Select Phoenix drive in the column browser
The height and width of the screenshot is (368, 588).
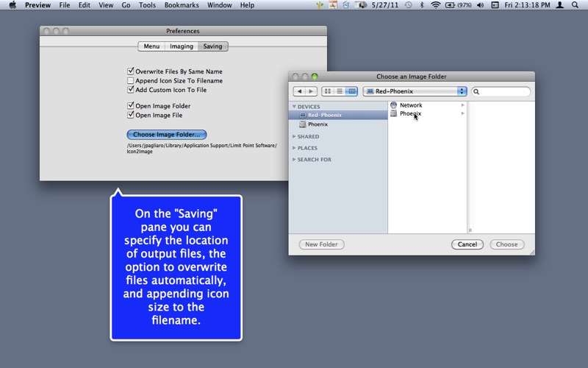[x=410, y=113]
